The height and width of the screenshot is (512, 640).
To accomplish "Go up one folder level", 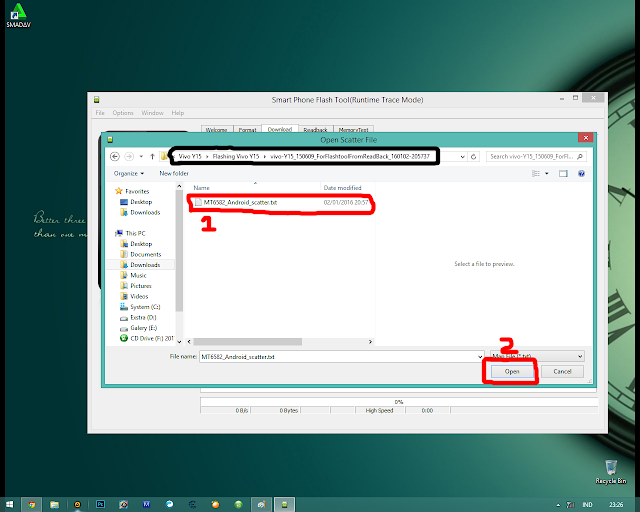I will [152, 156].
